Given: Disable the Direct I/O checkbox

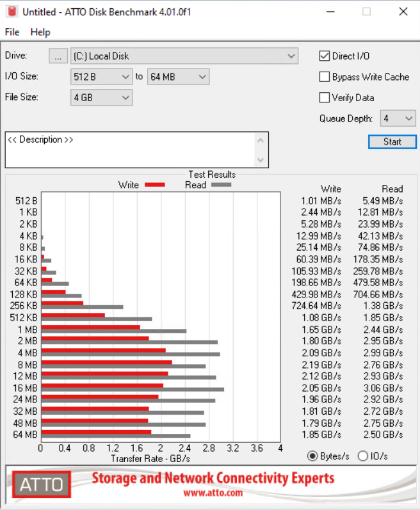Looking at the screenshot, I should pyautogui.click(x=325, y=56).
